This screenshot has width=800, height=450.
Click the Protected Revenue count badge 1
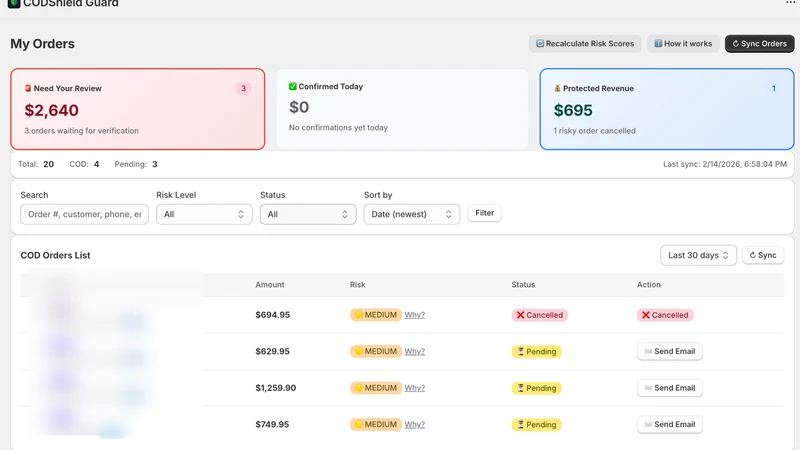coord(773,88)
